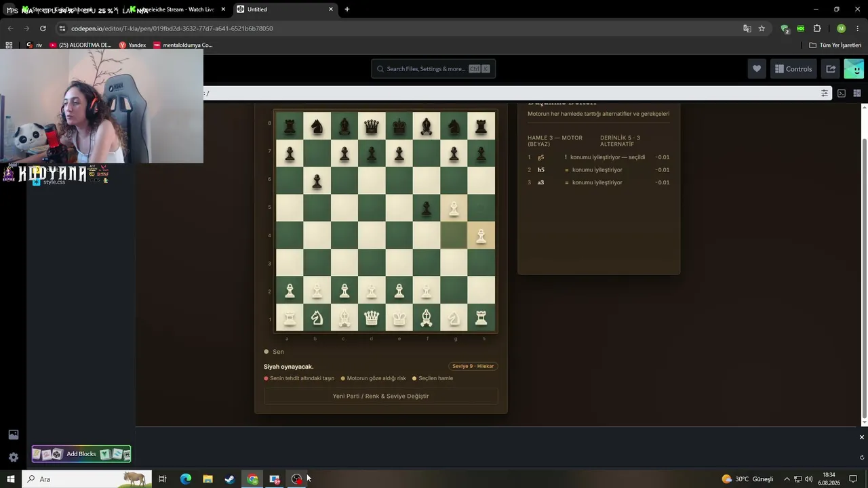Switch to the Stream Watch Live tab
Viewport: 868px width, 488px height.
pyautogui.click(x=178, y=9)
